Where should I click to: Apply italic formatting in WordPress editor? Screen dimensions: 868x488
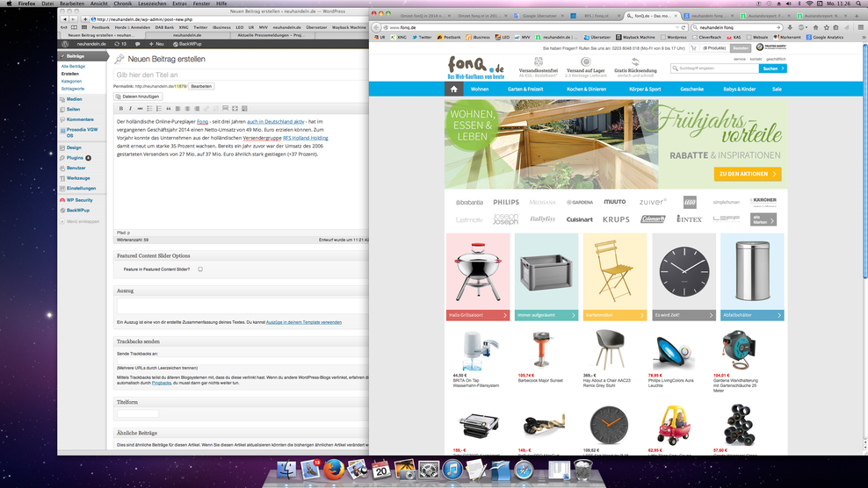point(130,109)
